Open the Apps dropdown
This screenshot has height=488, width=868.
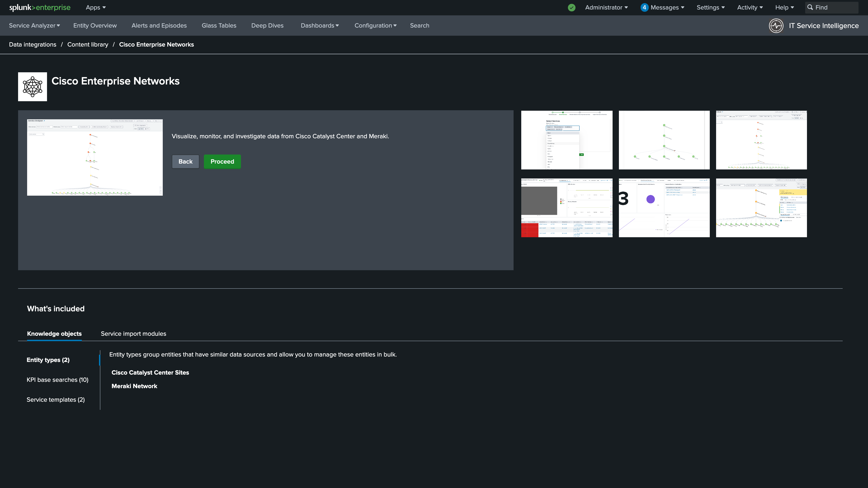click(96, 7)
